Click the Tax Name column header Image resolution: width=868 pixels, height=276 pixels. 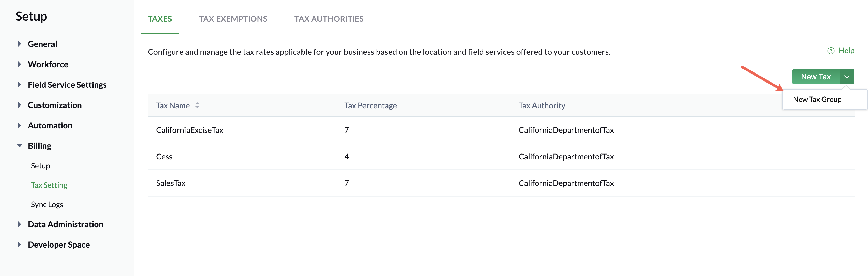point(173,105)
